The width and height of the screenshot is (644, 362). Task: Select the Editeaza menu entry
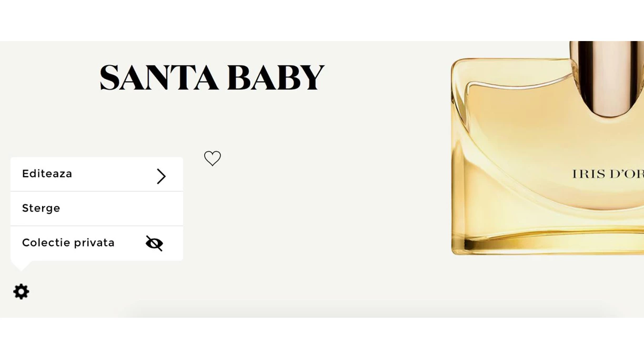(x=97, y=174)
